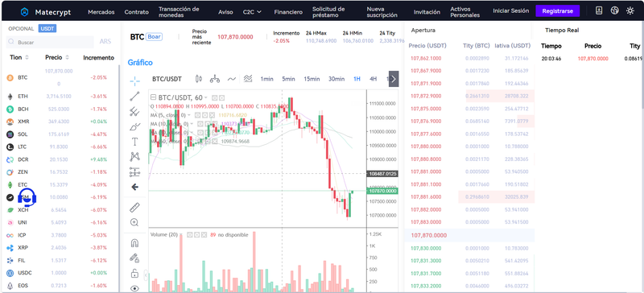This screenshot has height=293, width=644.
Task: Click Iniciar Sesión link
Action: pos(511,11)
